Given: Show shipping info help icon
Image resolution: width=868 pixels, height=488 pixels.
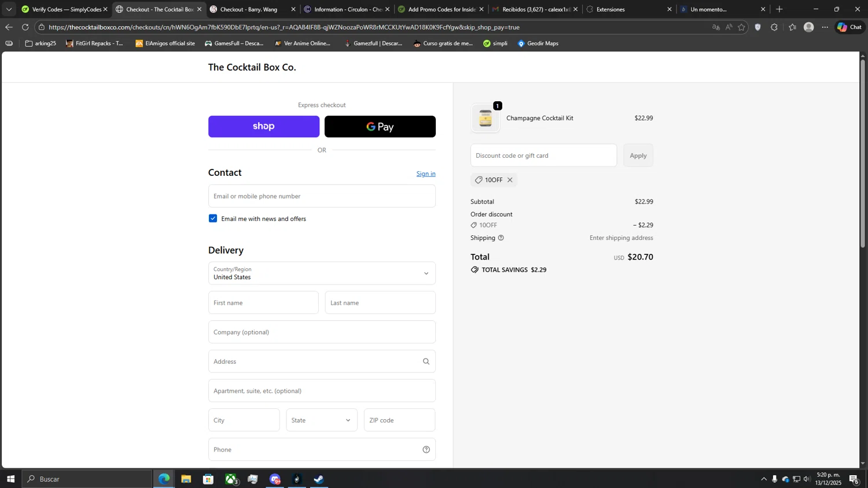Looking at the screenshot, I should (x=501, y=238).
